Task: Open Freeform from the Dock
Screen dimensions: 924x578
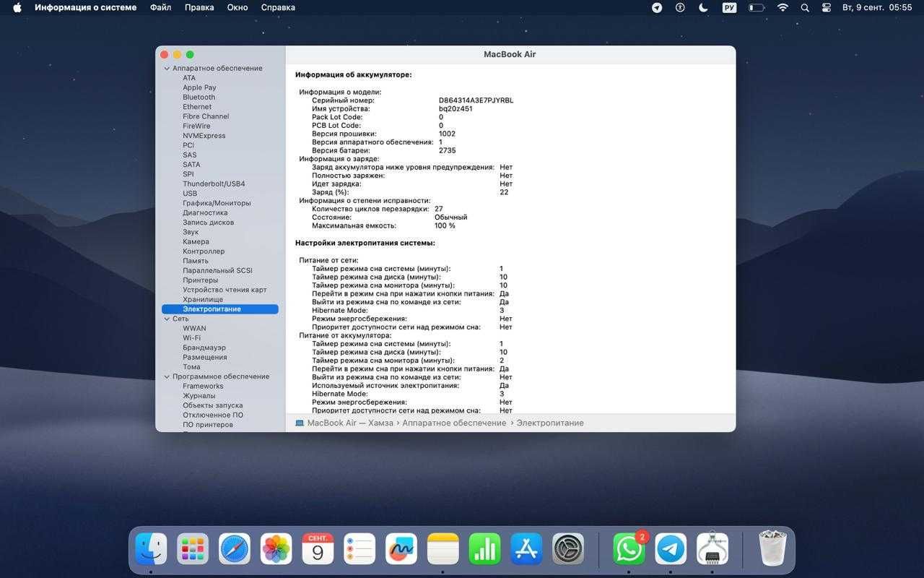Action: pos(401,549)
